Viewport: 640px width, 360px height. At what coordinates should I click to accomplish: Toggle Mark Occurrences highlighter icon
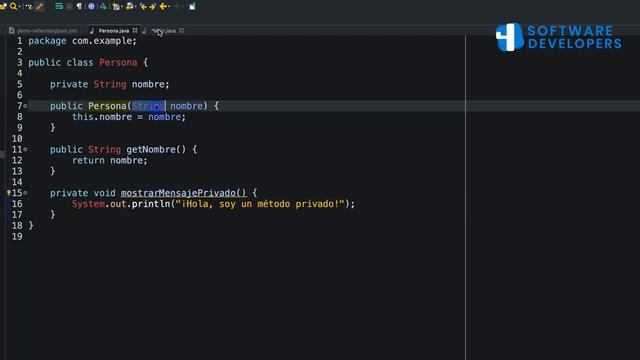click(x=39, y=6)
